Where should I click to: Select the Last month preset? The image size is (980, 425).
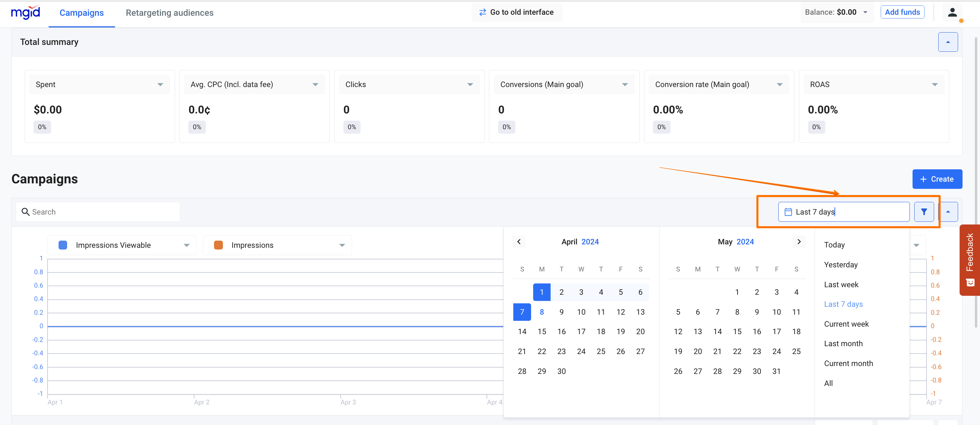point(843,343)
